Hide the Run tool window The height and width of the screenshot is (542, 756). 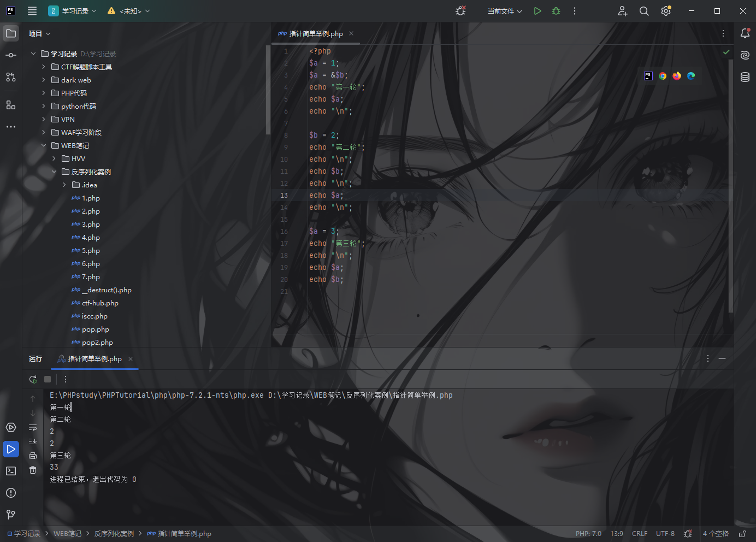(x=722, y=358)
